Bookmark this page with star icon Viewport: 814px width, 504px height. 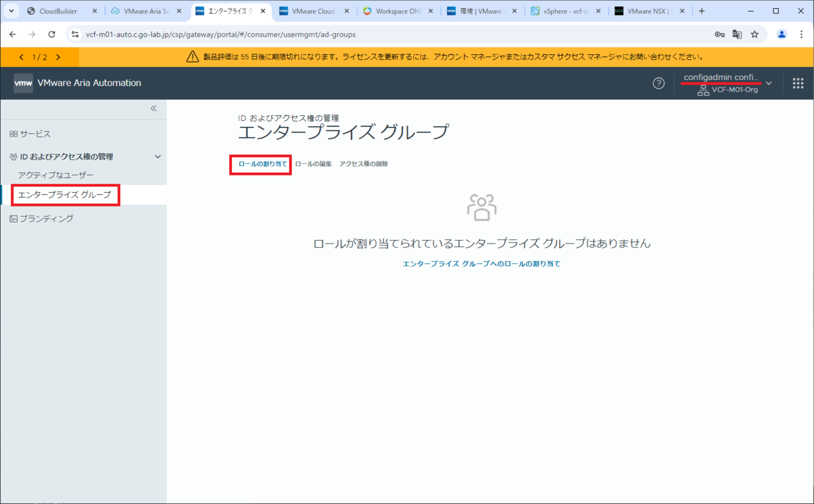[x=754, y=34]
